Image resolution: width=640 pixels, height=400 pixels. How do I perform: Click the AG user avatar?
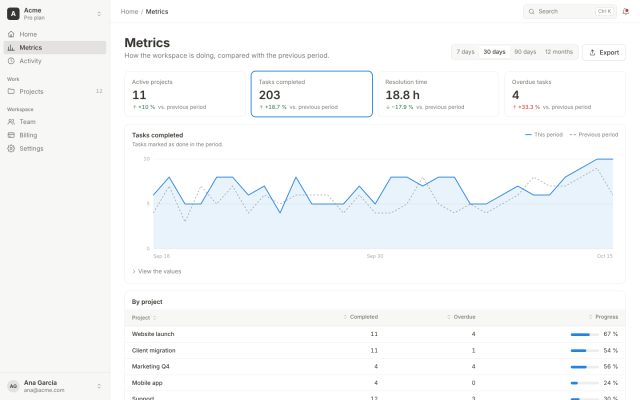coord(13,386)
